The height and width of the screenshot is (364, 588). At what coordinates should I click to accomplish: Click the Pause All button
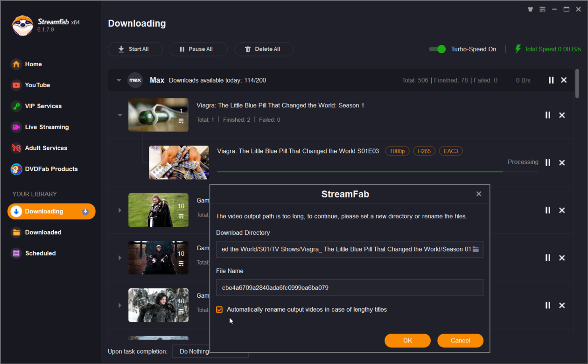[198, 49]
